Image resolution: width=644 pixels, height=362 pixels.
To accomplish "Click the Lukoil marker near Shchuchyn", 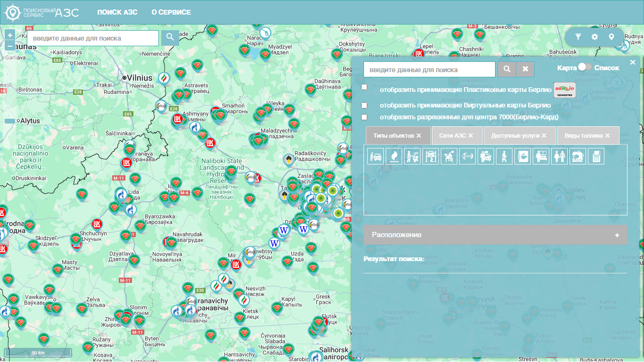I will (x=98, y=224).
